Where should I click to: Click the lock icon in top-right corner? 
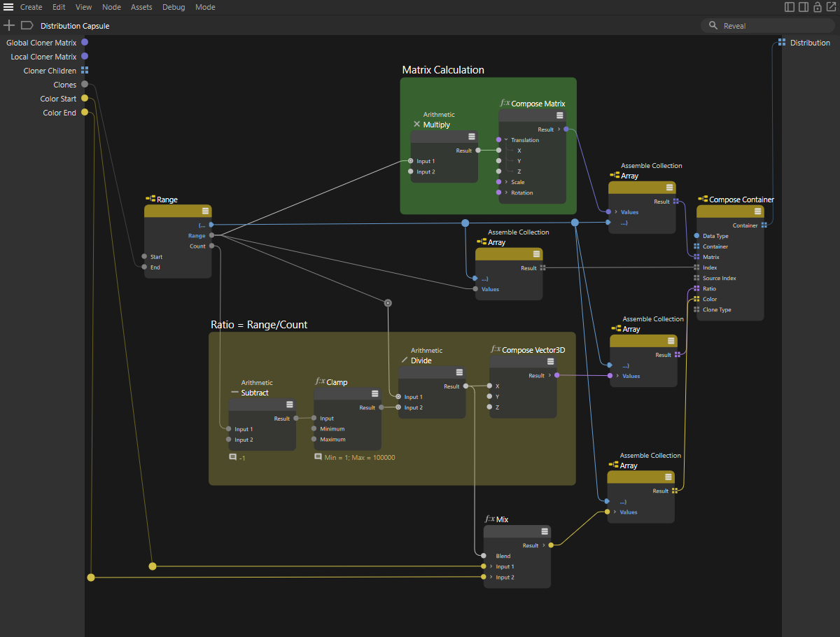(817, 7)
